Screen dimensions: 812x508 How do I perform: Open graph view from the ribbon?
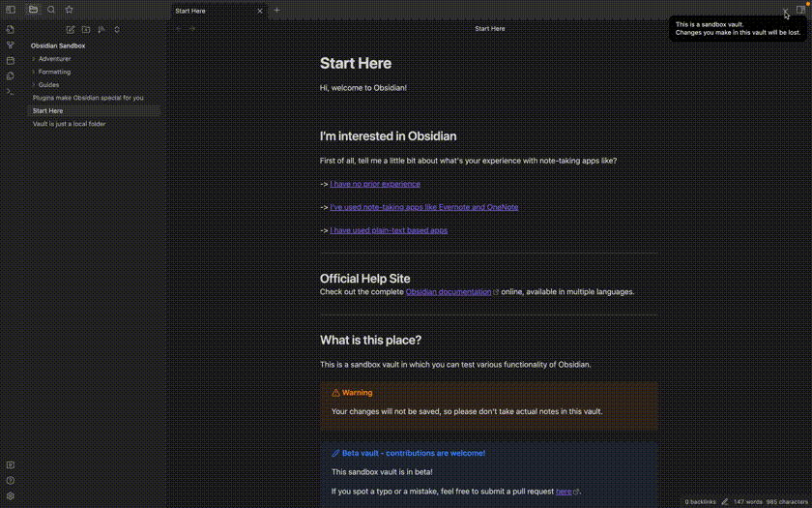[x=11, y=45]
